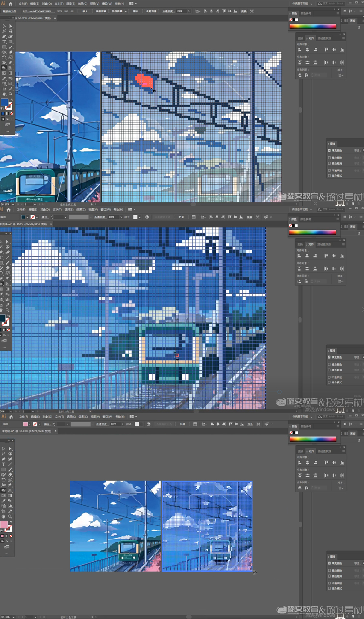364x619 pixels.
Task: Enable 不透明度 checkbox in the 66.67% window's 魔棒 panel
Action: pos(329,170)
